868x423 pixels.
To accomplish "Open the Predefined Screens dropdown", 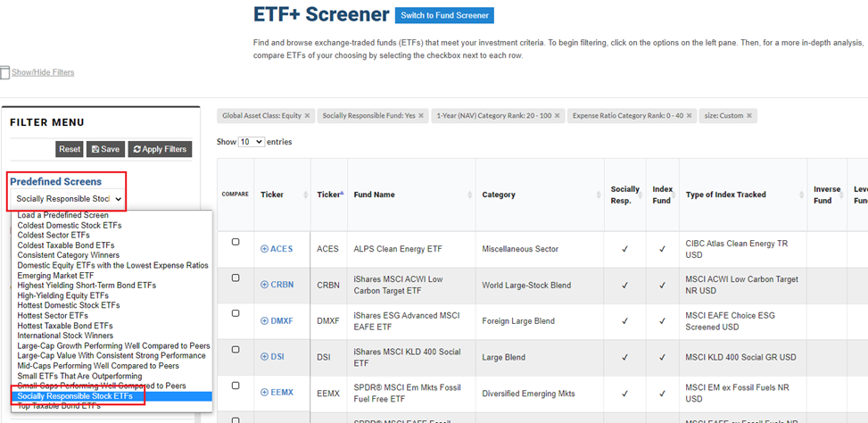I will point(68,199).
